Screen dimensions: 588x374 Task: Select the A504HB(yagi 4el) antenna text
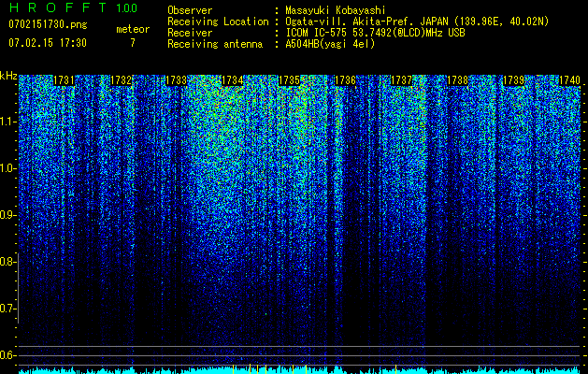(330, 44)
